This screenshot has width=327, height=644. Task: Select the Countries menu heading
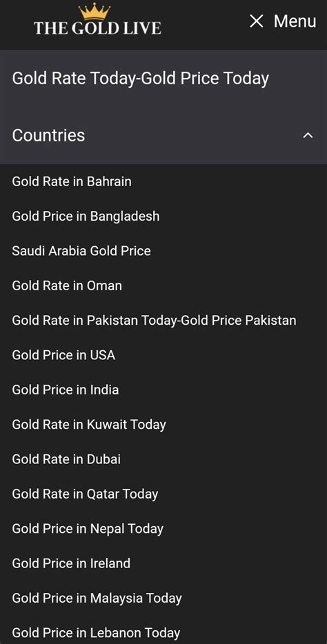(x=48, y=135)
